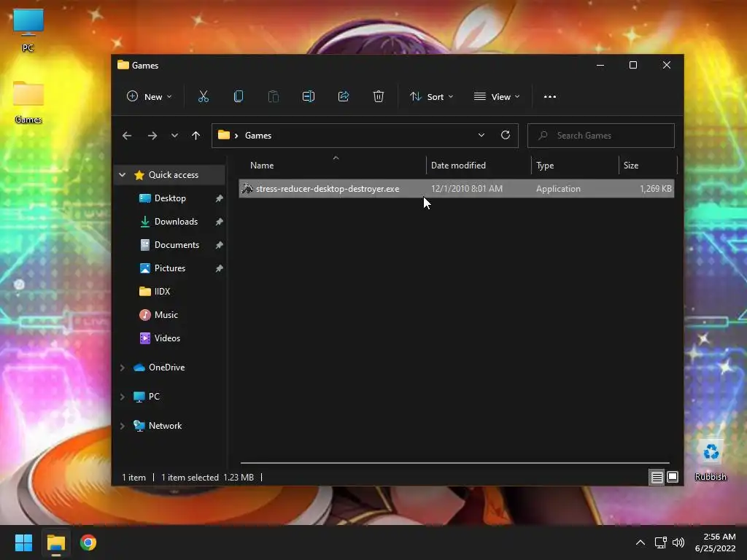
Task: Open Music in the sidebar
Action: [x=166, y=315]
